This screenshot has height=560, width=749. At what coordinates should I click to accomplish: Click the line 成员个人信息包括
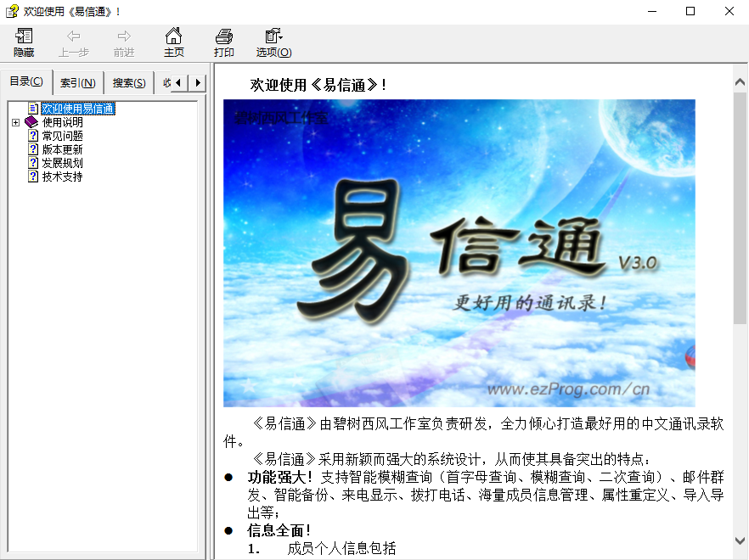(x=341, y=548)
